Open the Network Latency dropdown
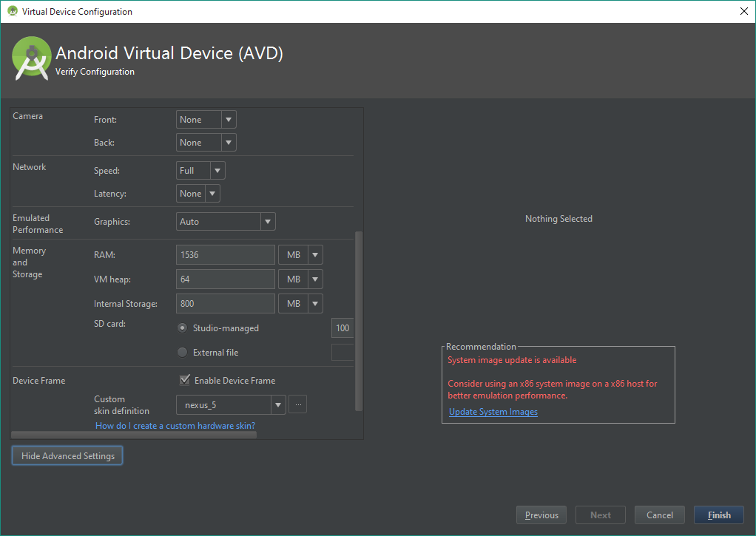The width and height of the screenshot is (756, 536). 198,193
